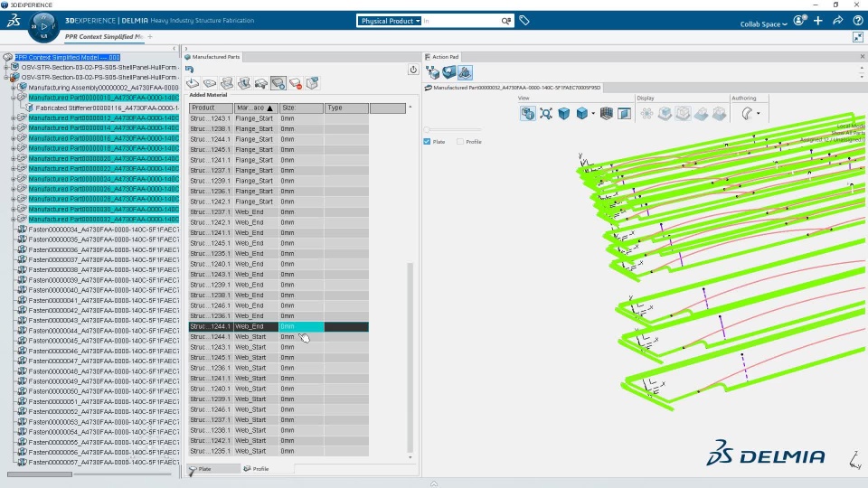Screen dimensions: 868x488
Task: Click first Manufactured Parts toolbar icon with down arrow
Action: pos(193,83)
